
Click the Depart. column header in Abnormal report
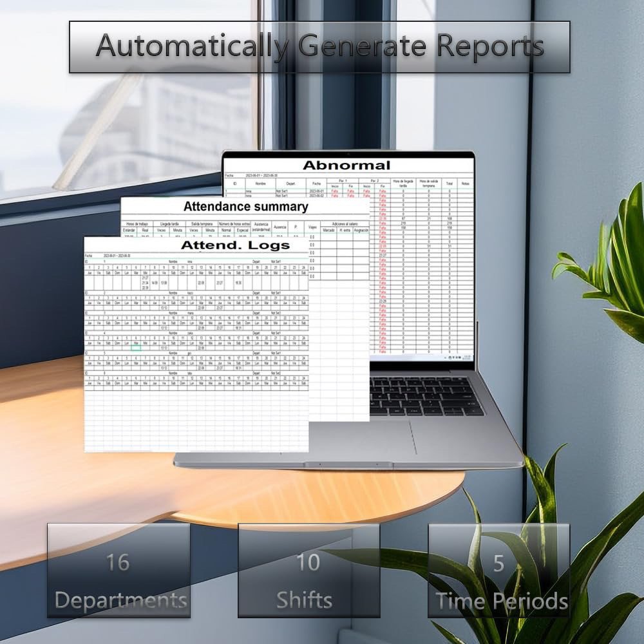pos(290,184)
